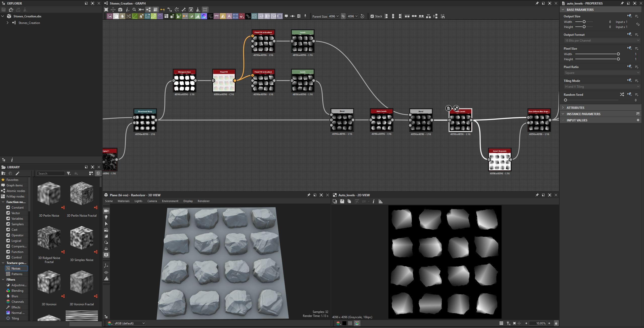This screenshot has width=644, height=328.
Task: Click the fit-graph-to-view icon in graph toolbar
Action: pyautogui.click(x=106, y=10)
